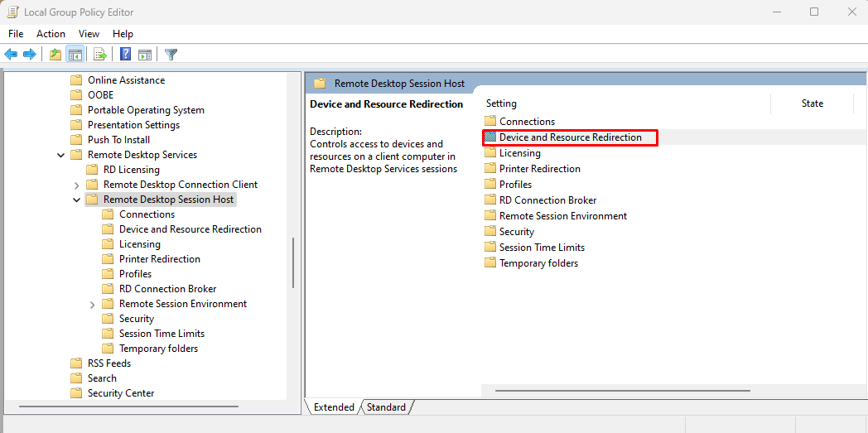The height and width of the screenshot is (433, 868).
Task: Open the Help menu
Action: coord(123,34)
